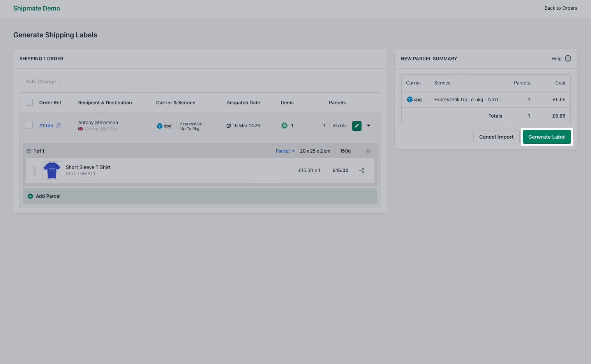591x364 pixels.
Task: Open the Bulk Change dropdown
Action: 42,81
